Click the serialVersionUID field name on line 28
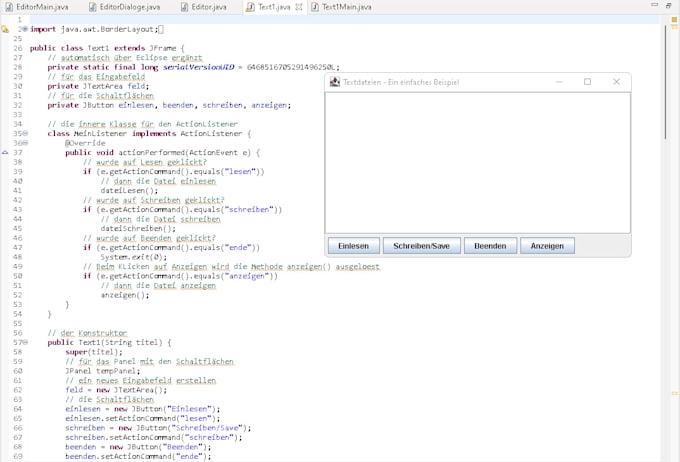This screenshot has height=462, width=680. click(198, 67)
